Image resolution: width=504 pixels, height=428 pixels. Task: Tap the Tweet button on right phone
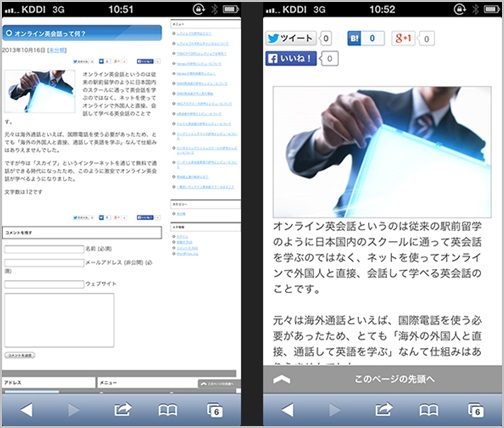(x=291, y=38)
